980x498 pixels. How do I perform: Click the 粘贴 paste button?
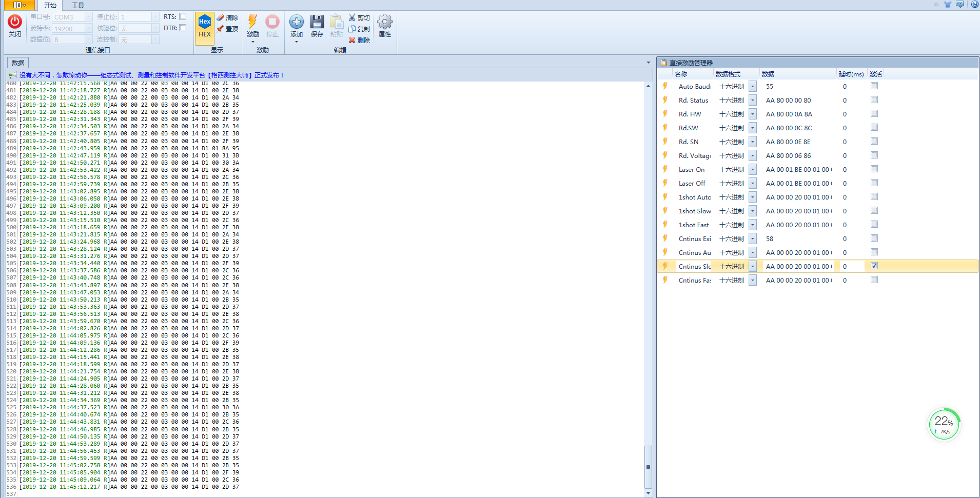(x=336, y=27)
